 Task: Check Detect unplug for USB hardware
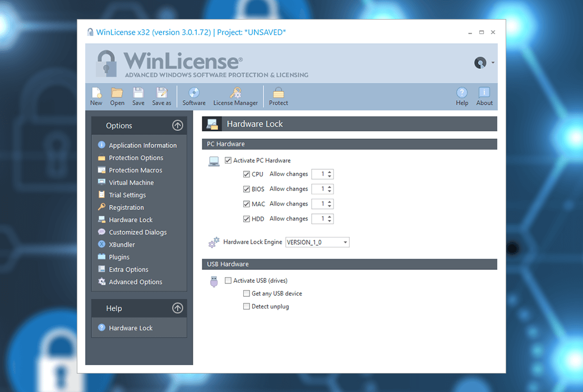pos(246,306)
